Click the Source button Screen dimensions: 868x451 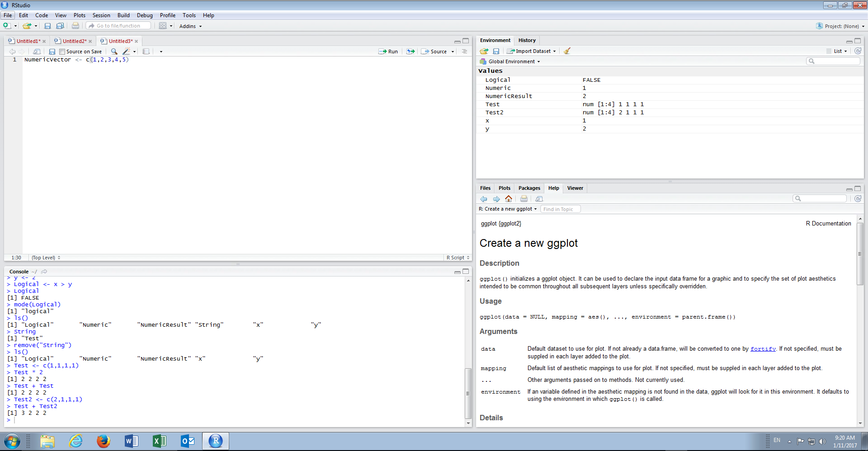[x=434, y=52]
